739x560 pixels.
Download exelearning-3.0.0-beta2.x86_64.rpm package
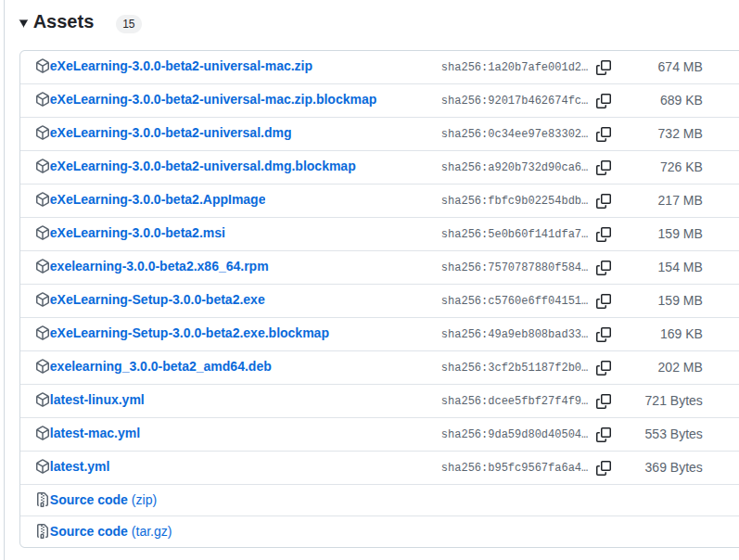coord(159,266)
